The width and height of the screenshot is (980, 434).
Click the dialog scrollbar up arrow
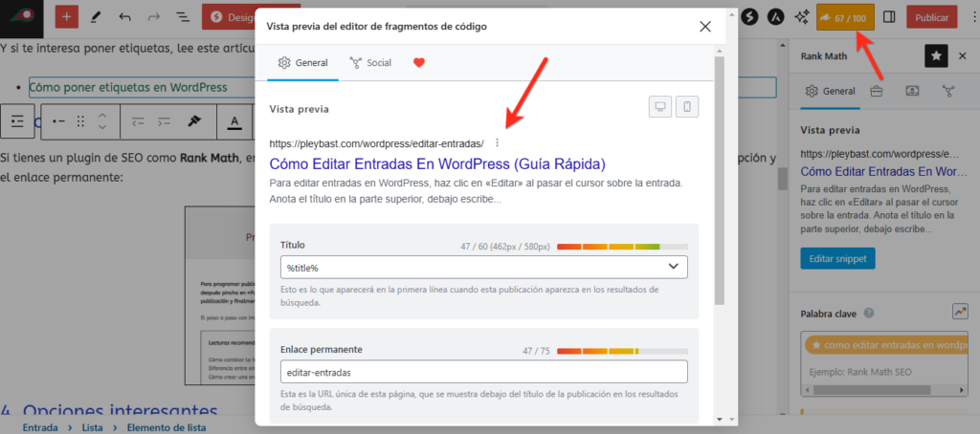pos(719,51)
